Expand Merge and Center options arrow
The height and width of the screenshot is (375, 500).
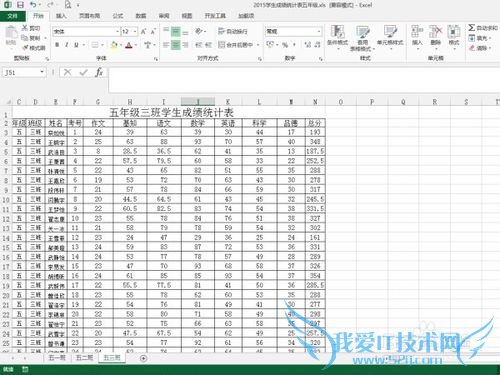point(258,45)
